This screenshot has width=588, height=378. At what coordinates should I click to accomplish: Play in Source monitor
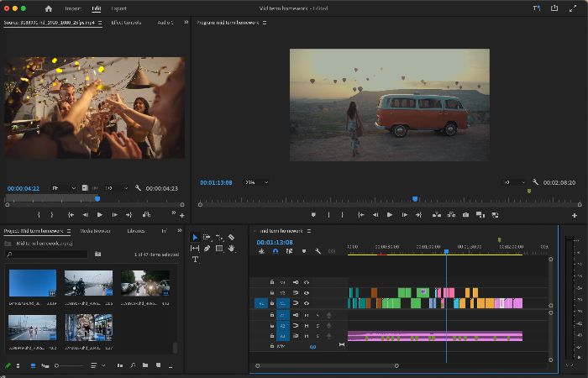[100, 215]
